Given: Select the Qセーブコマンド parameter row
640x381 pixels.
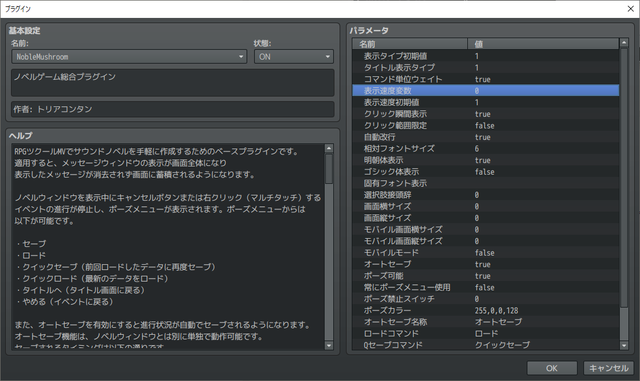Looking at the screenshot, I should coord(486,345).
